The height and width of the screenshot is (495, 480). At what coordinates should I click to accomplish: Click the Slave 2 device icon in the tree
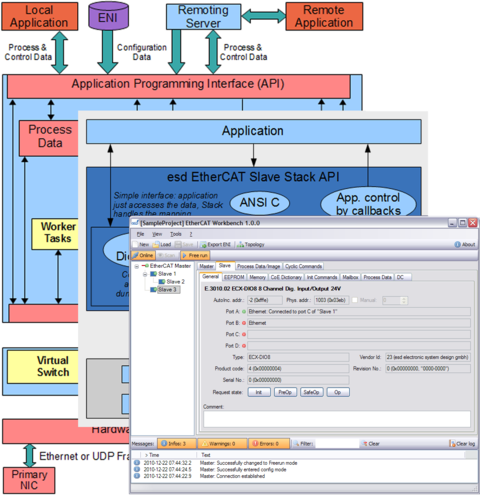162,282
